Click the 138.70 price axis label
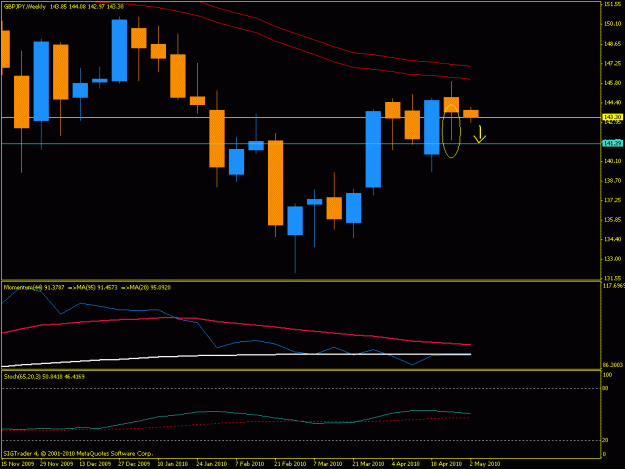 tap(612, 181)
